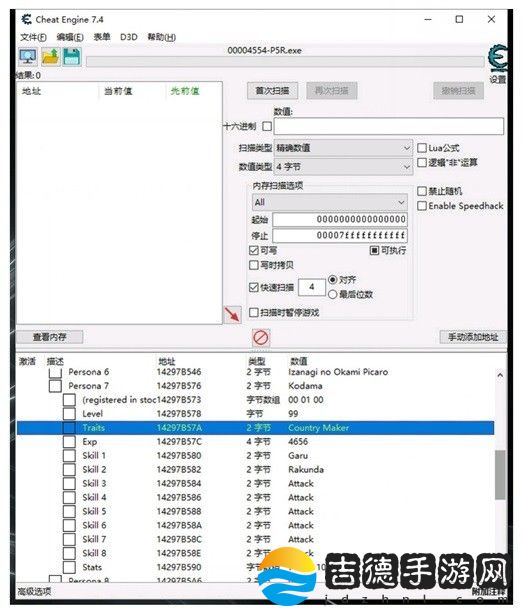Uncheck the 快速扫描 checkbox

coord(254,288)
